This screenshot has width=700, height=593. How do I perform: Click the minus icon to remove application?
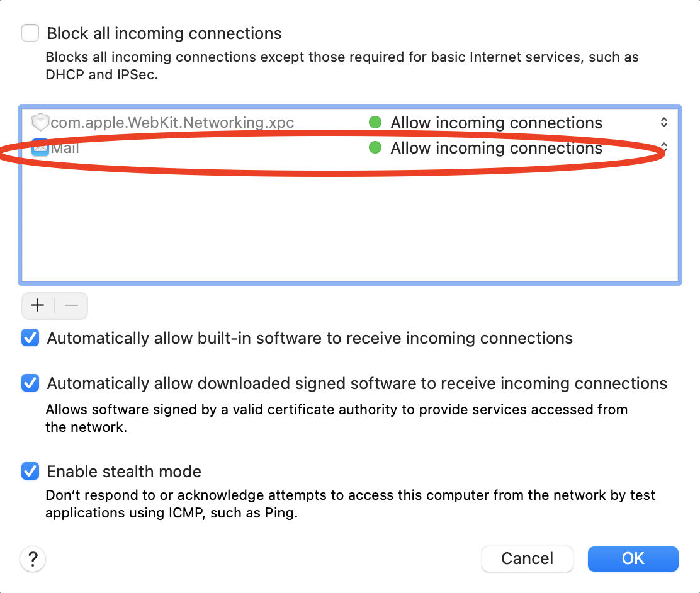pyautogui.click(x=71, y=306)
